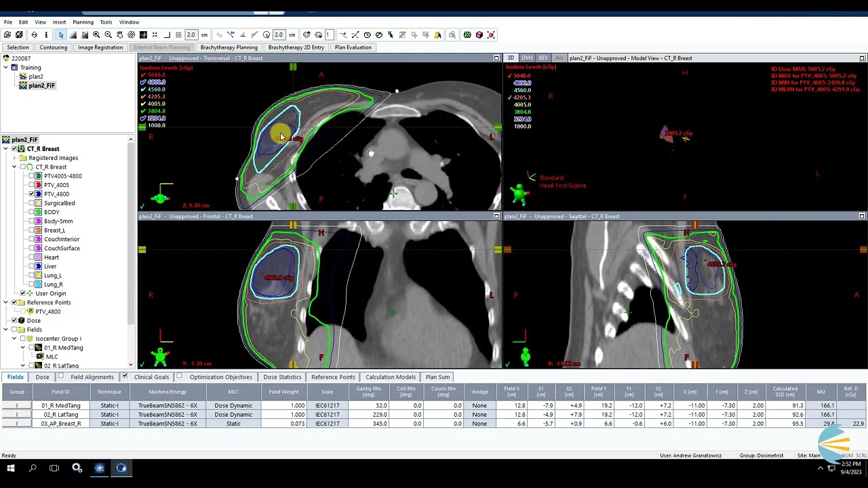Image resolution: width=868 pixels, height=488 pixels.
Task: Collapse the Reference Points folder
Action: (5, 302)
